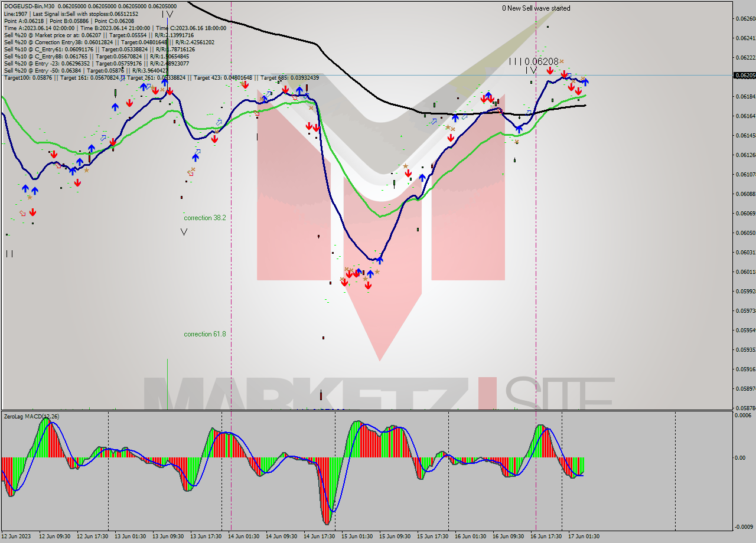Click the '14 Jun 09:30' time label
The image size is (756, 543).
click(281, 537)
